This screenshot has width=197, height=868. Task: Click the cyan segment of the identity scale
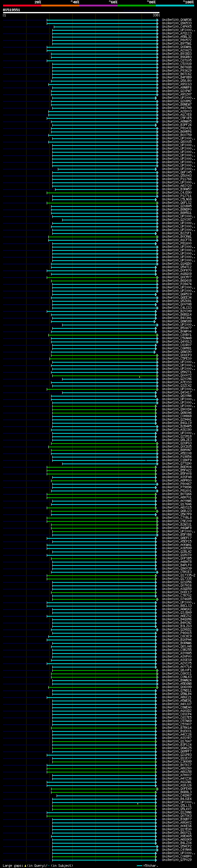175,6
